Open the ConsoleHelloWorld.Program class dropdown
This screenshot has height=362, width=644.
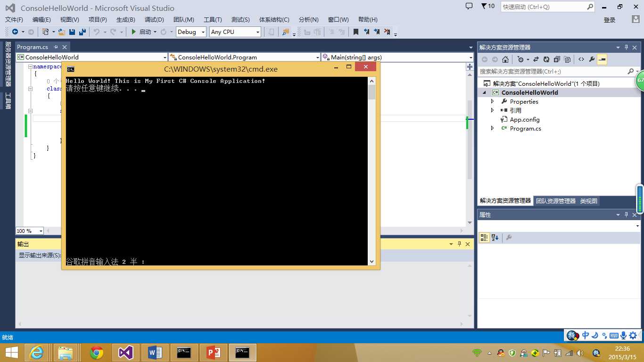(318, 58)
